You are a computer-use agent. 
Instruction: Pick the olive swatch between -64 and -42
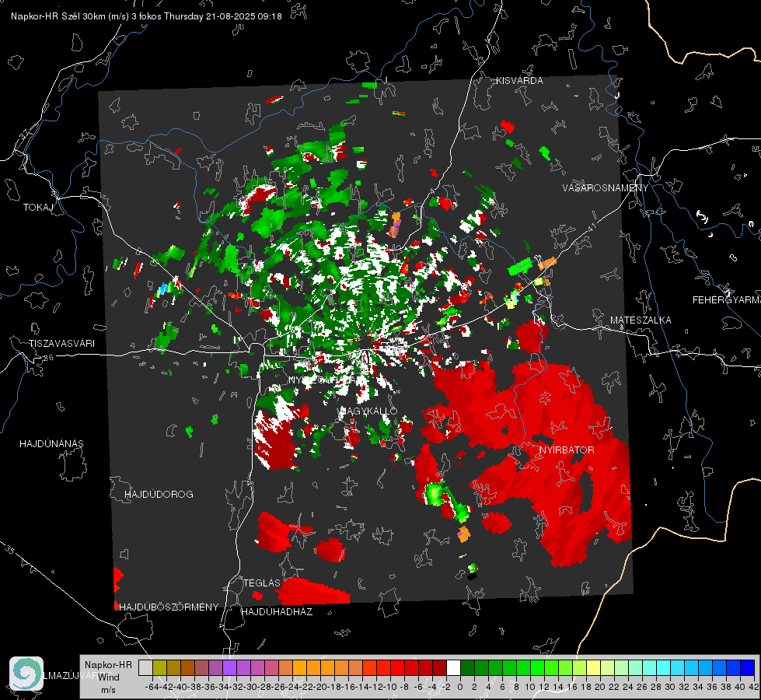point(159,667)
